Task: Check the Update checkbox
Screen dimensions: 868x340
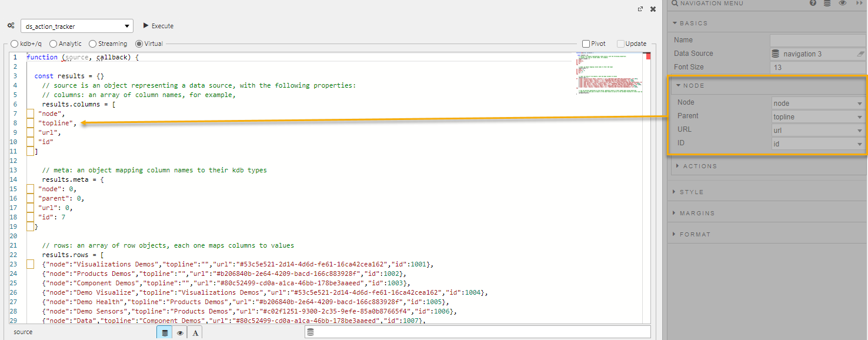Action: pos(620,43)
